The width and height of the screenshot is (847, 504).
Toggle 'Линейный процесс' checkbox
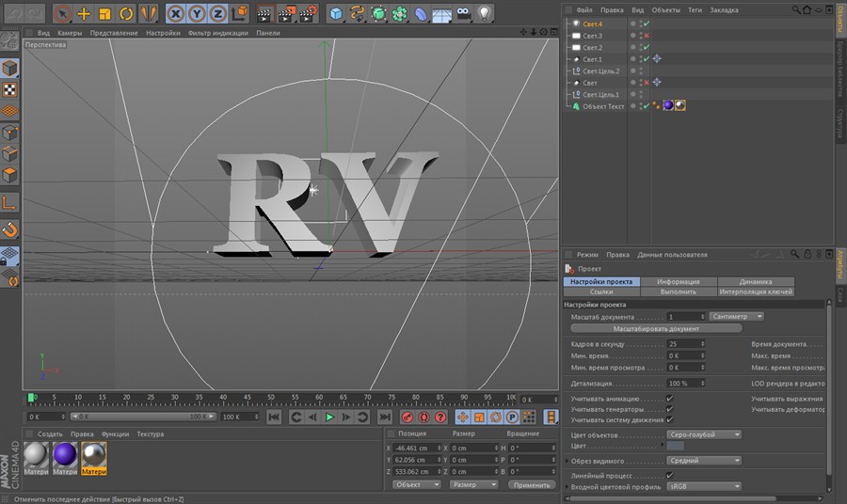tap(669, 476)
